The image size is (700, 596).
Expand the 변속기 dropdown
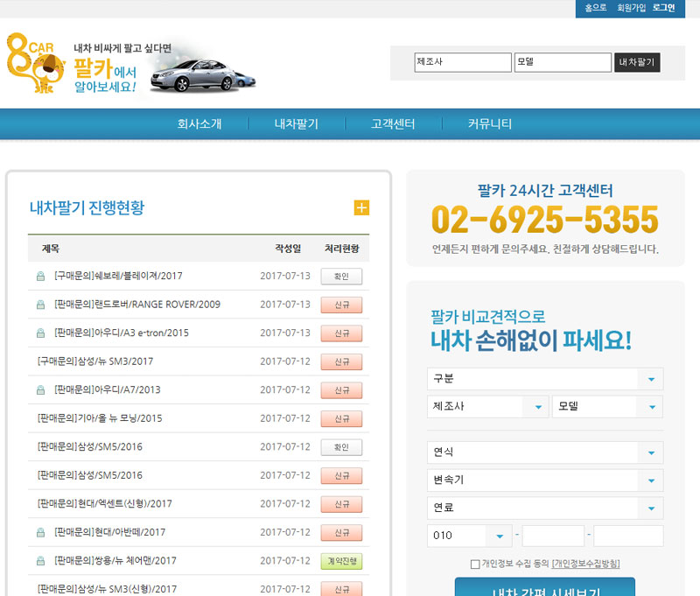(544, 480)
